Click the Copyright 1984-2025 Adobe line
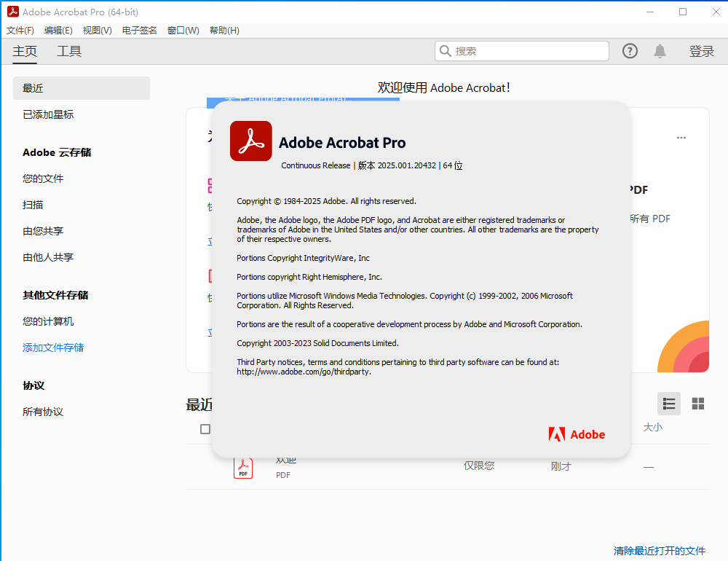The width and height of the screenshot is (728, 561). click(326, 201)
